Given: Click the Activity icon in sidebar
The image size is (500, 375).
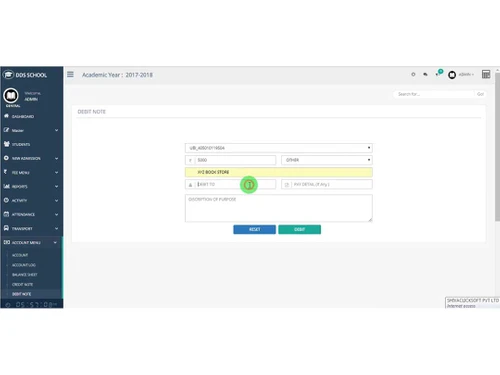Looking at the screenshot, I should [6, 200].
